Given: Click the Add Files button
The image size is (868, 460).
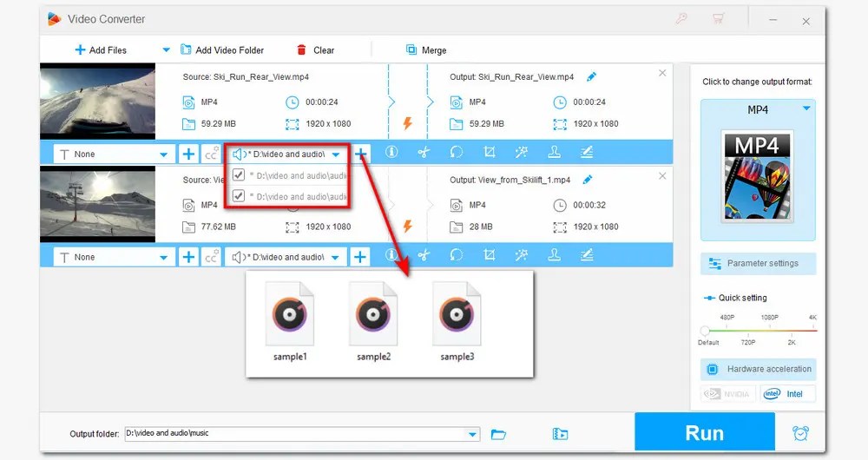Looking at the screenshot, I should pos(100,49).
